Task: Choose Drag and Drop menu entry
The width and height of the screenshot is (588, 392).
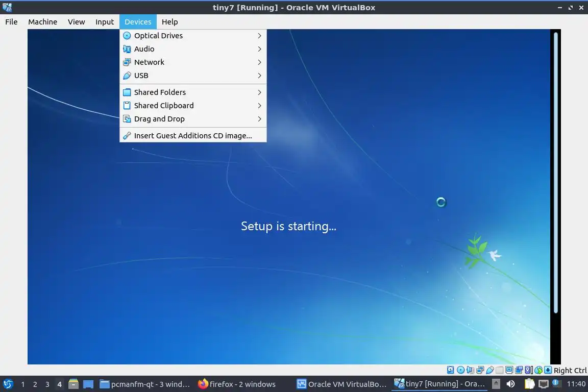Action: coord(193,119)
